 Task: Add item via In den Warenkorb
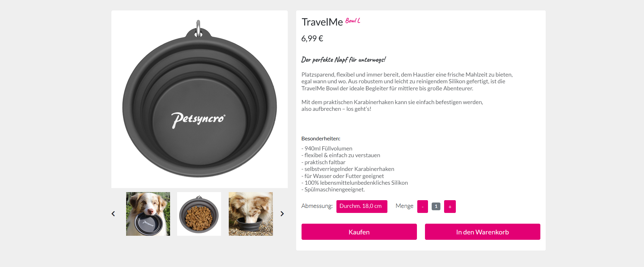pyautogui.click(x=482, y=232)
